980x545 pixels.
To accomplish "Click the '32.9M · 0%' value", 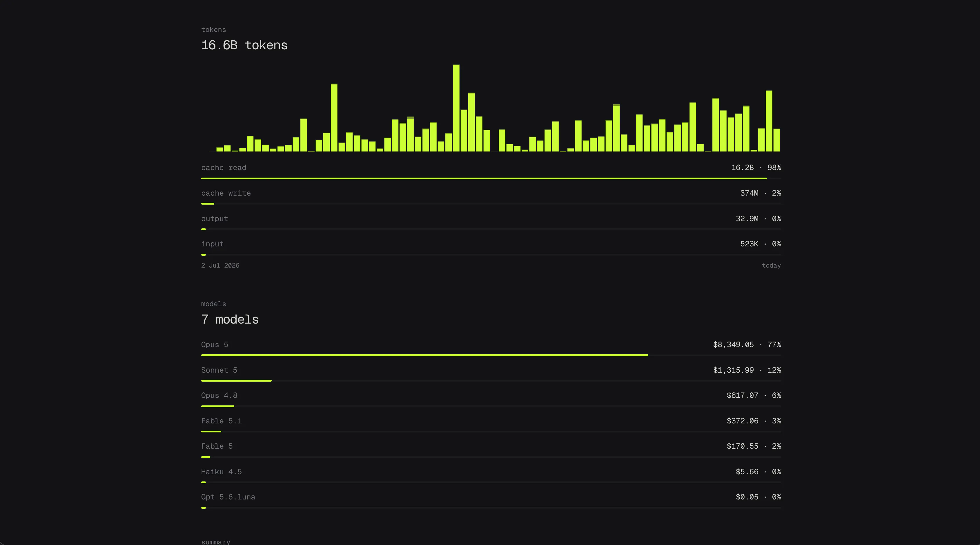I will 758,219.
